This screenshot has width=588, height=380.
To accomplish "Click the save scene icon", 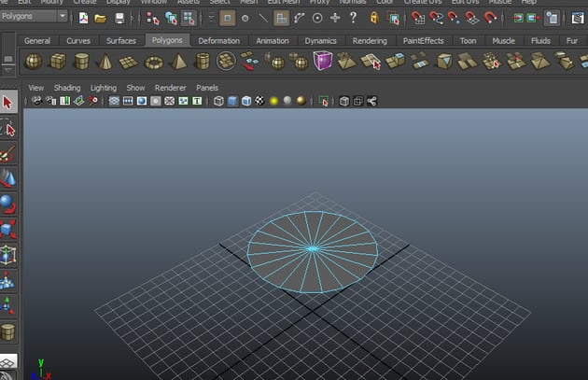I will (x=119, y=18).
